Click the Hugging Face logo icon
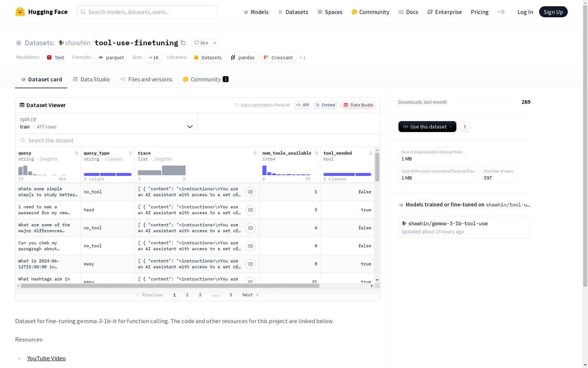The image size is (588, 368). point(20,12)
